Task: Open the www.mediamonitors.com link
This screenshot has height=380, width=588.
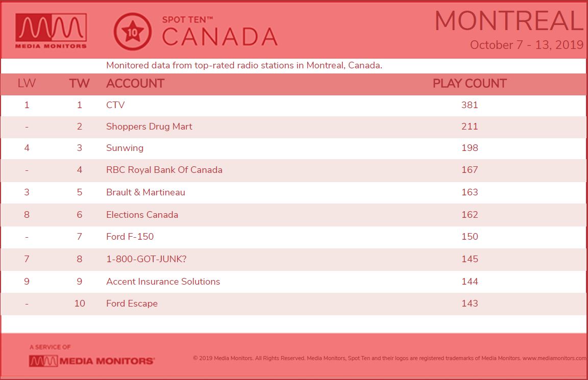Action: coord(554,358)
